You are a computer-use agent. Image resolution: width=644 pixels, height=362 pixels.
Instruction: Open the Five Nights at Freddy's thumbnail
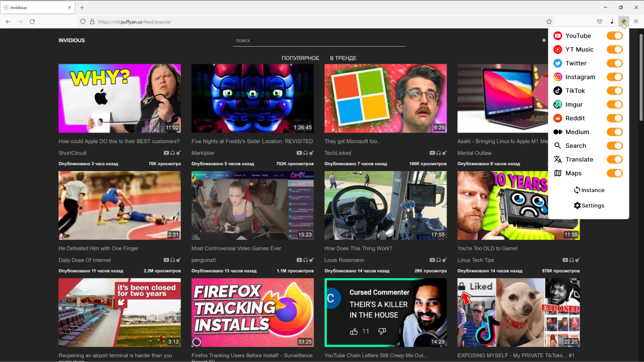click(x=253, y=98)
